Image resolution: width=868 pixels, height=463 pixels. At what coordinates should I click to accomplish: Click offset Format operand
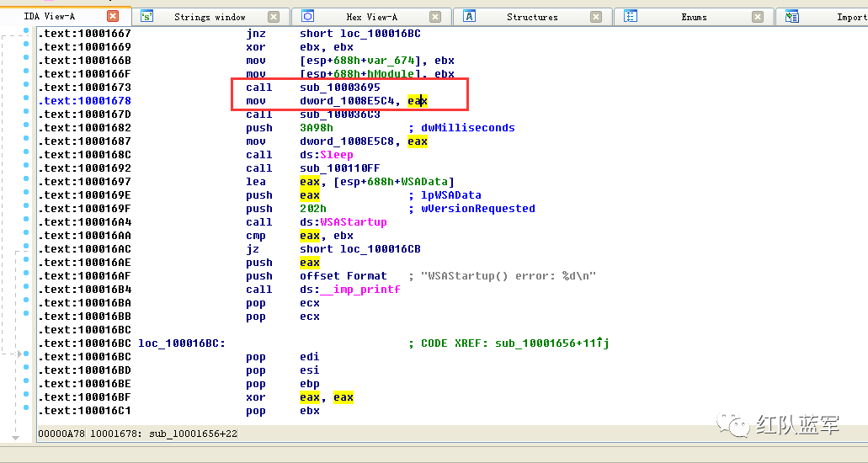point(343,276)
